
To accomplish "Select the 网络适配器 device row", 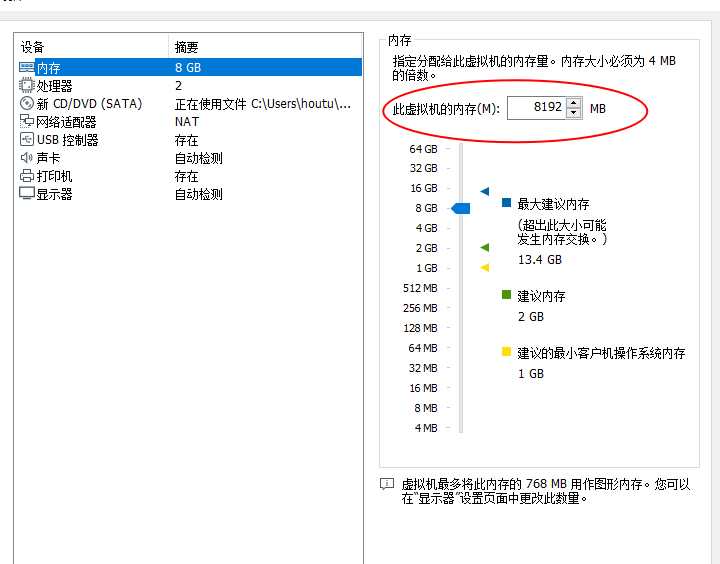I will (x=190, y=122).
